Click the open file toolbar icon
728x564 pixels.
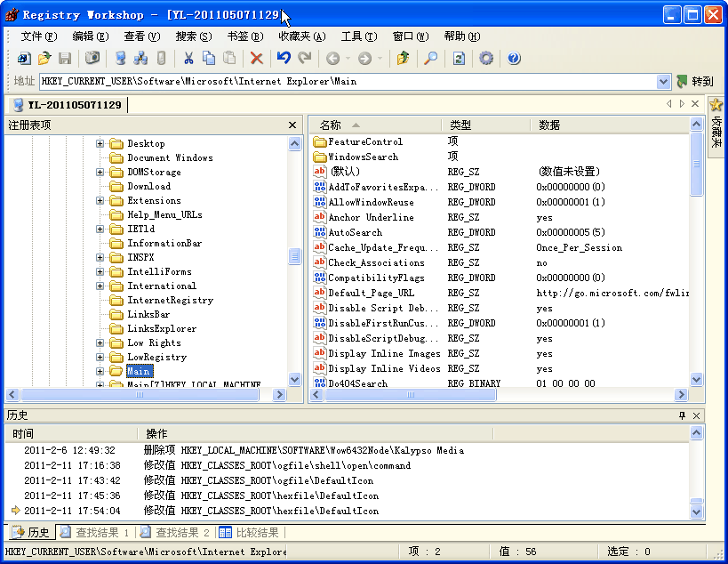point(44,59)
